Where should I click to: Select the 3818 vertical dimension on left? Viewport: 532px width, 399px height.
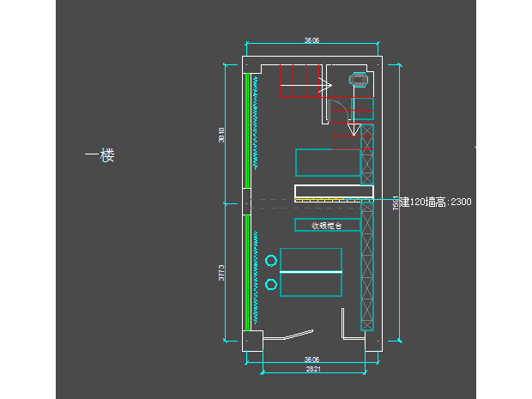coord(221,135)
